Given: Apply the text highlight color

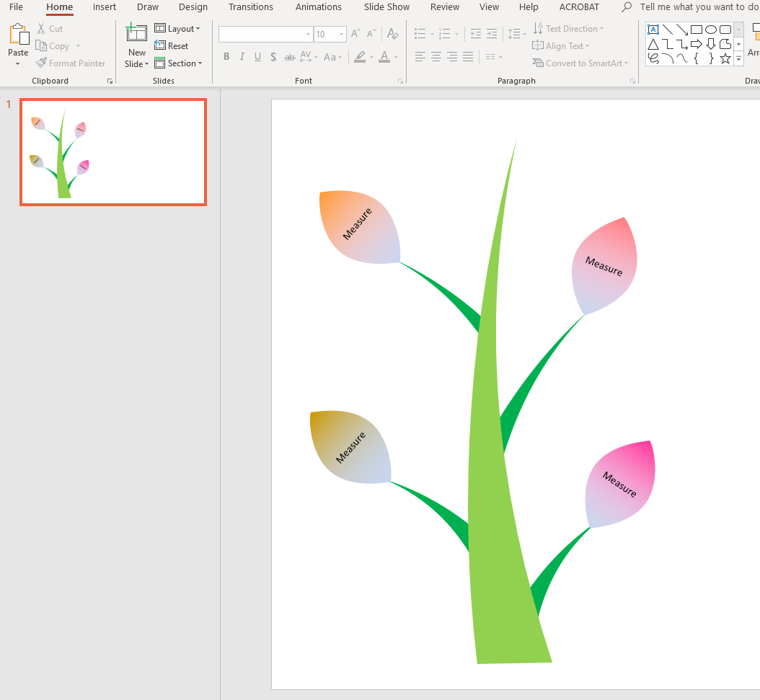Looking at the screenshot, I should [360, 57].
